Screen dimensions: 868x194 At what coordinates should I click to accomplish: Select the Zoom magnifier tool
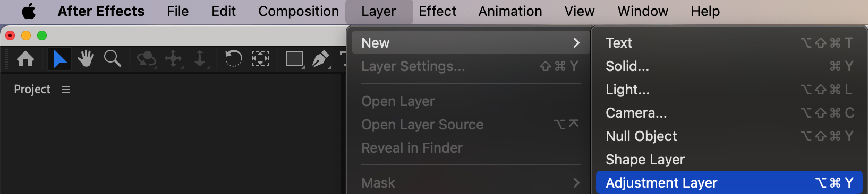pos(113,58)
